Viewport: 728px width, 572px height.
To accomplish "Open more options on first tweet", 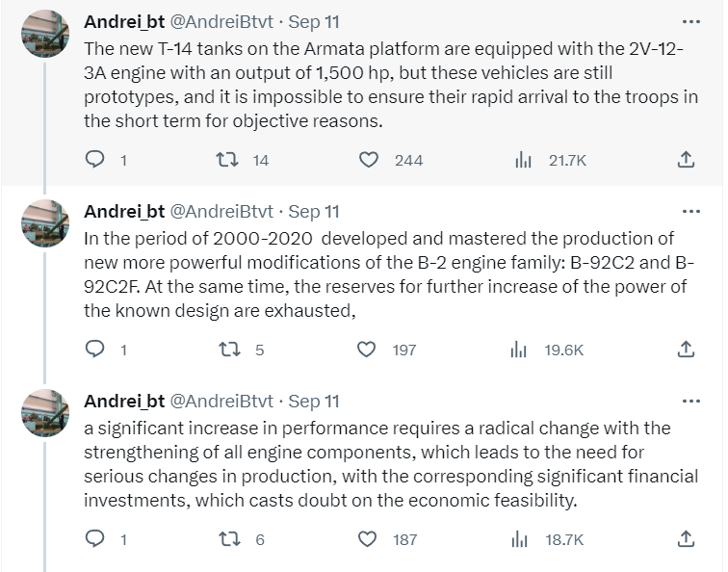I will 690,21.
